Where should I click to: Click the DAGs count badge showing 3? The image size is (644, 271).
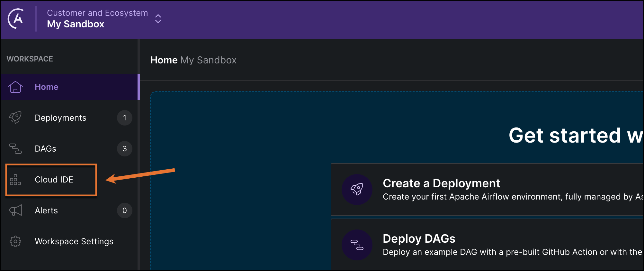point(124,148)
